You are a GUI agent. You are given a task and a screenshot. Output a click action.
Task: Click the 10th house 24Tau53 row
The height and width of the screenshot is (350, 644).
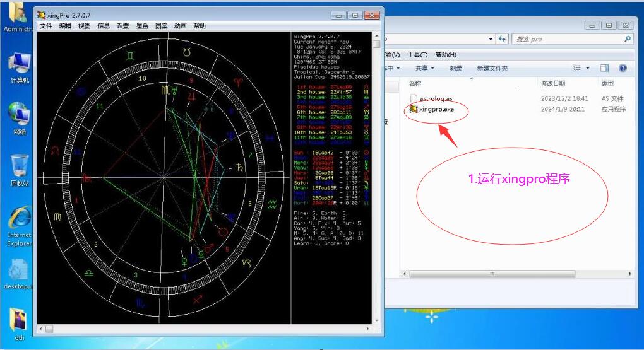[x=331, y=132]
